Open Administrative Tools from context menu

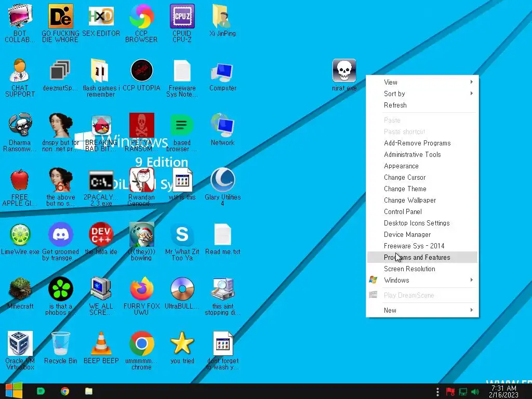[x=422, y=155]
